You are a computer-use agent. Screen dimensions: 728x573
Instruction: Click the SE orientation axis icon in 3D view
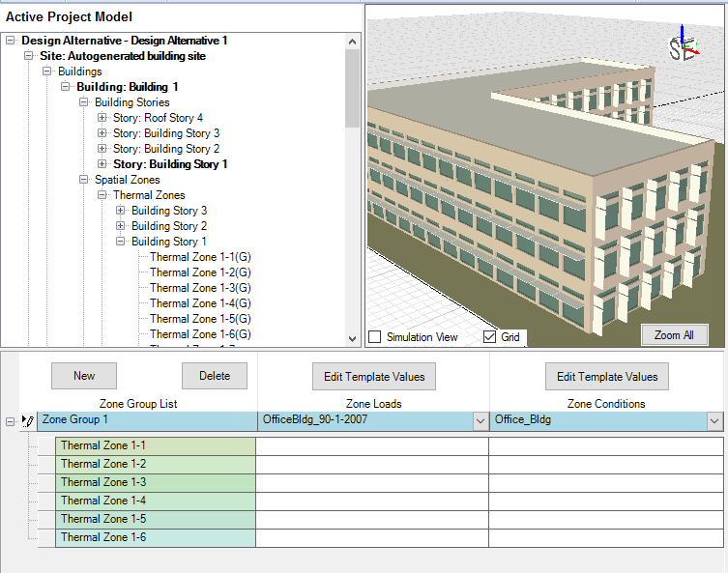pyautogui.click(x=684, y=43)
